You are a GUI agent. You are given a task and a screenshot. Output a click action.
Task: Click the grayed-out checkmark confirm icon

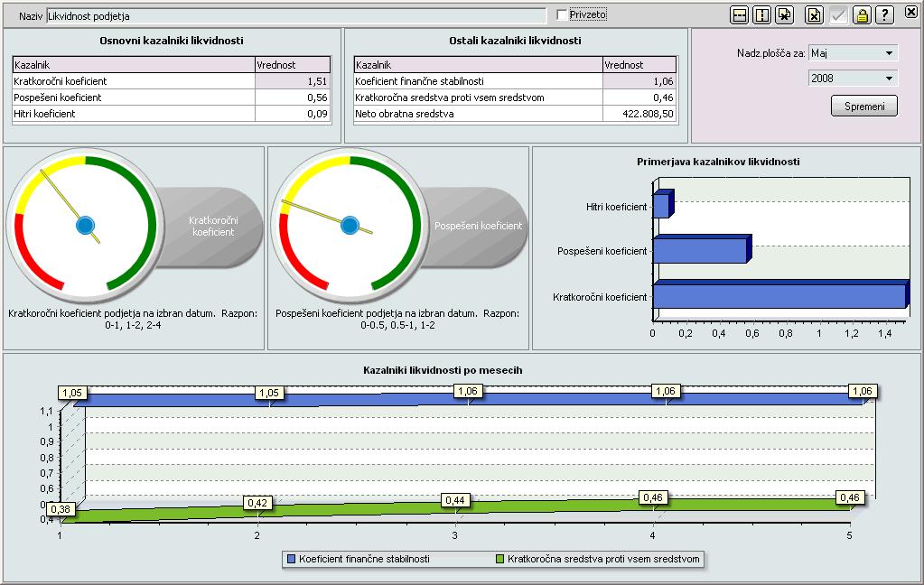coord(839,14)
